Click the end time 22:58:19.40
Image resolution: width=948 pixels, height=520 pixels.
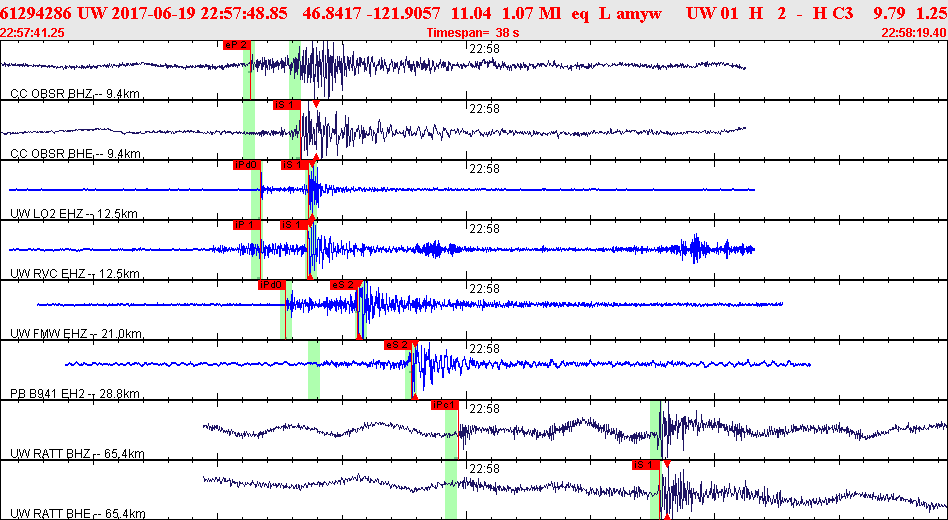tap(914, 33)
